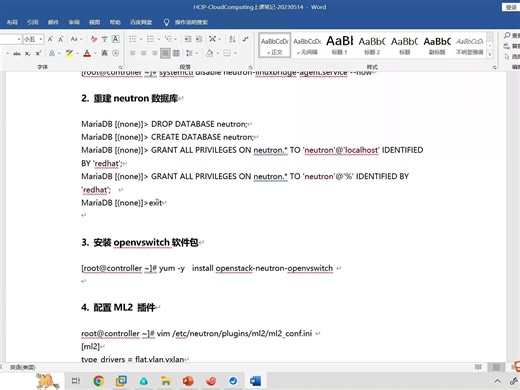Apply the 正文 Normal style
The width and height of the screenshot is (520, 390).
(x=275, y=45)
